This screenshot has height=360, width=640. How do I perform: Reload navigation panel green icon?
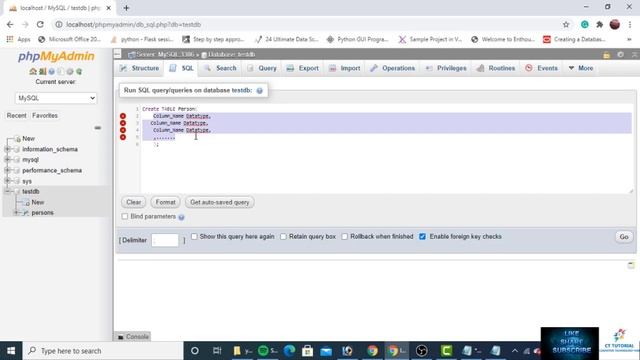[79, 71]
